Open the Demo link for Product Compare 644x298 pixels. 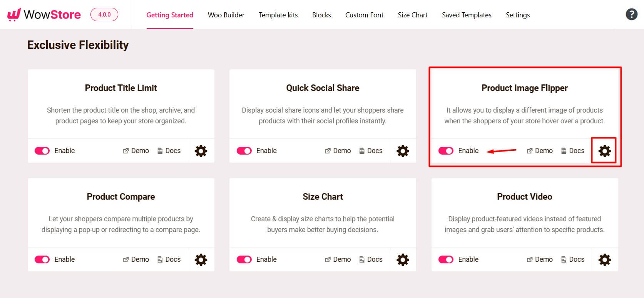pos(135,259)
